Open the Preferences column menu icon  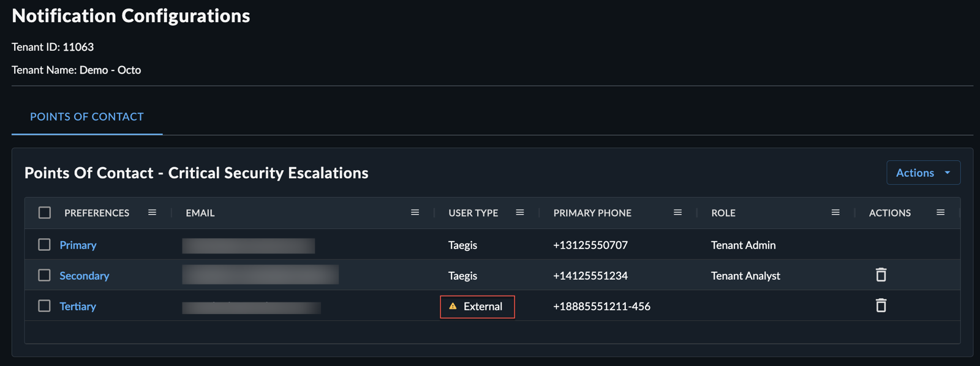click(152, 213)
